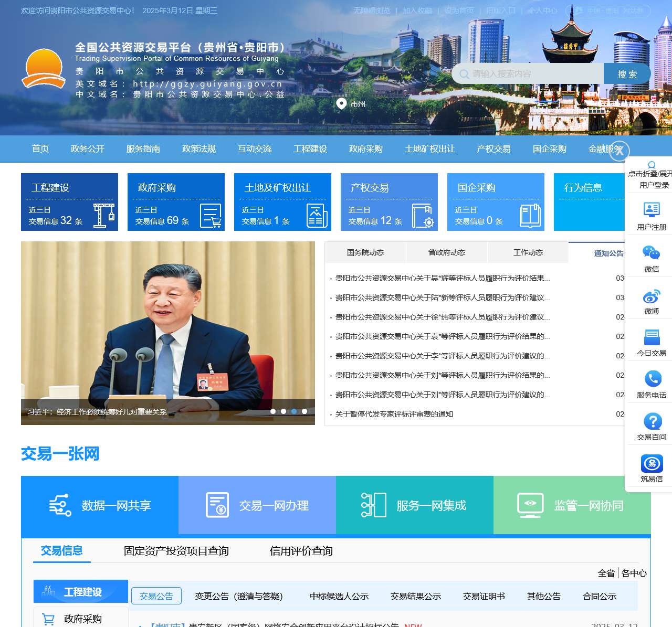672x627 pixels.
Task: Click the 全省 scope link
Action: (606, 573)
